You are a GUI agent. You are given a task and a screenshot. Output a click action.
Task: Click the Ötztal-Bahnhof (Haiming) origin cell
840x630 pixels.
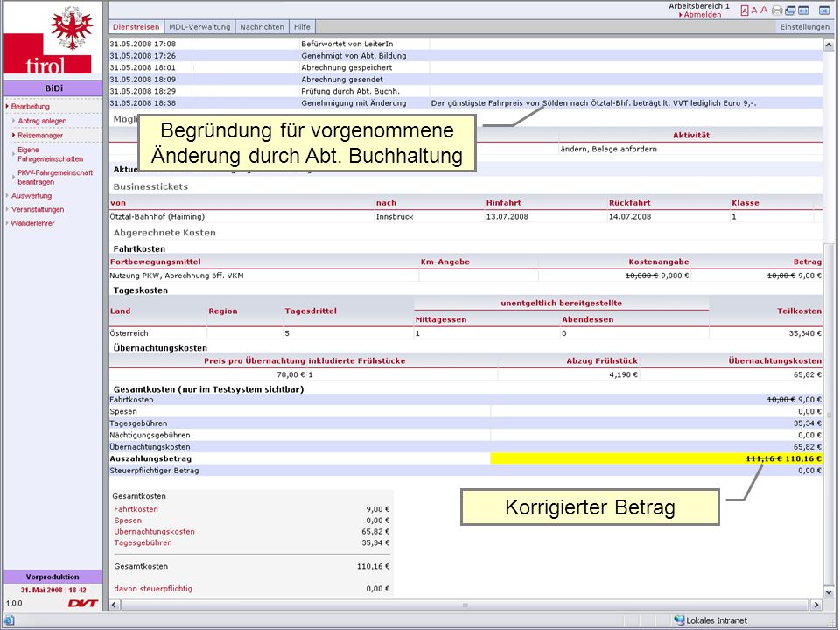click(157, 216)
